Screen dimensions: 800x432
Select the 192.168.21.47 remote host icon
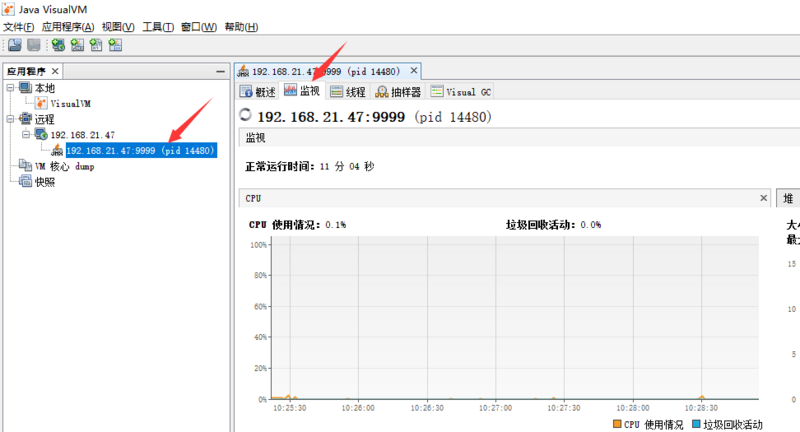pyautogui.click(x=41, y=135)
